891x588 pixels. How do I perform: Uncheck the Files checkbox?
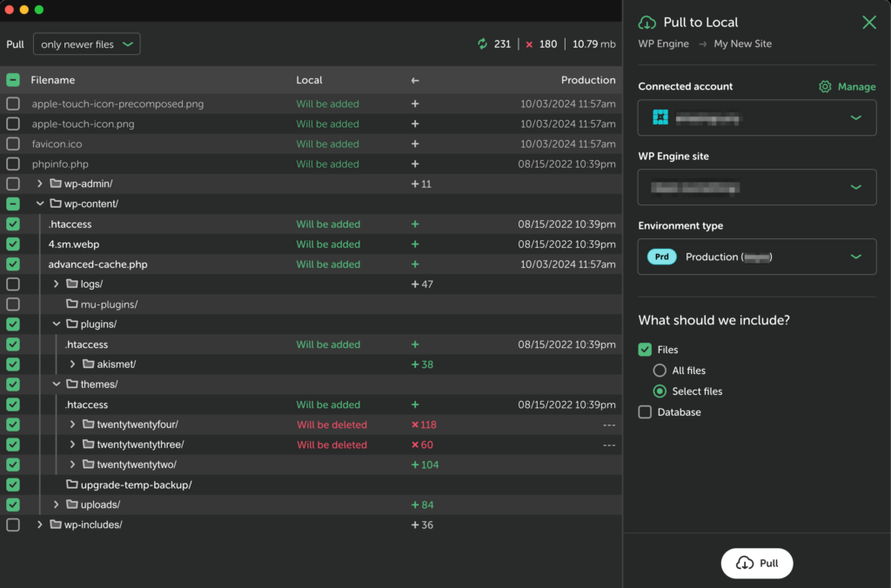645,350
